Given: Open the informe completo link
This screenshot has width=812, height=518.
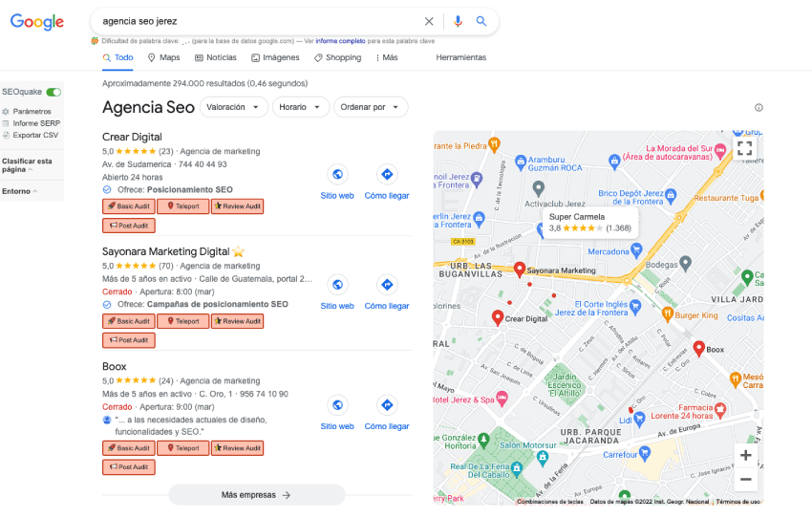Looking at the screenshot, I should click(340, 41).
